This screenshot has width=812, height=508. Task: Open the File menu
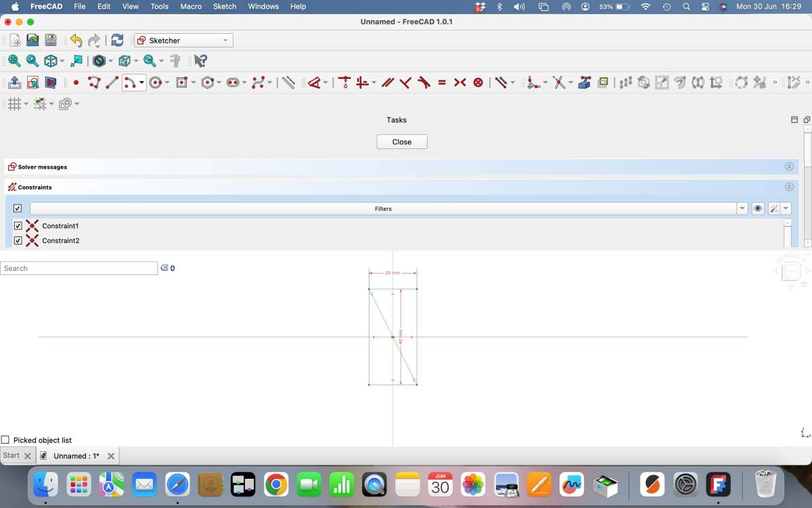click(80, 6)
